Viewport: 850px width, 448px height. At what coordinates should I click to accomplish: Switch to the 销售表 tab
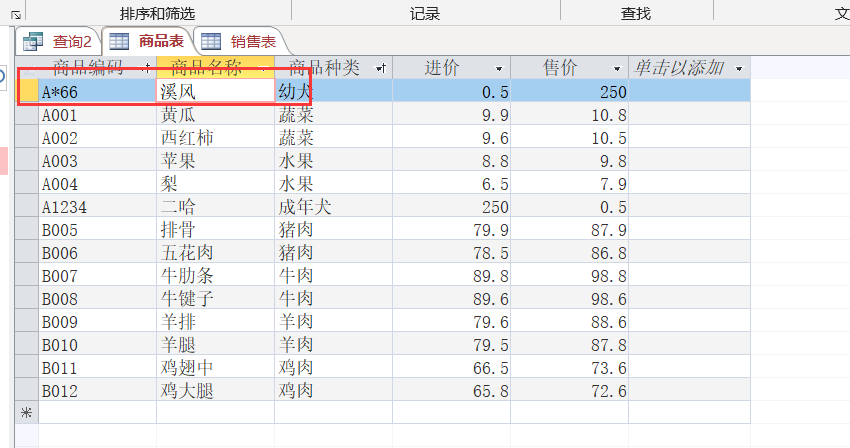239,41
